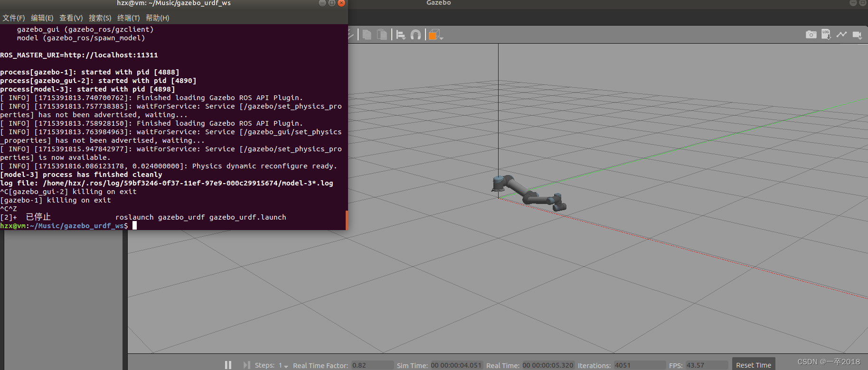Click the robot arm model in the scene

[528, 193]
